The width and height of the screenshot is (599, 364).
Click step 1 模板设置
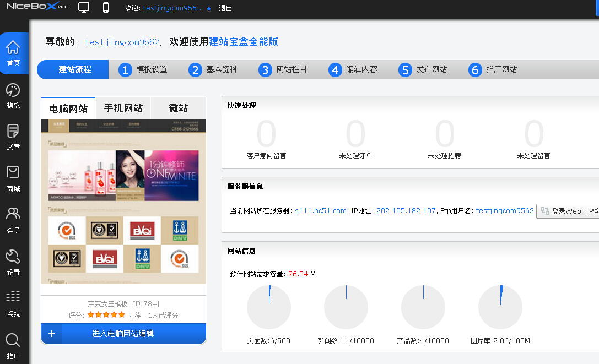click(144, 70)
